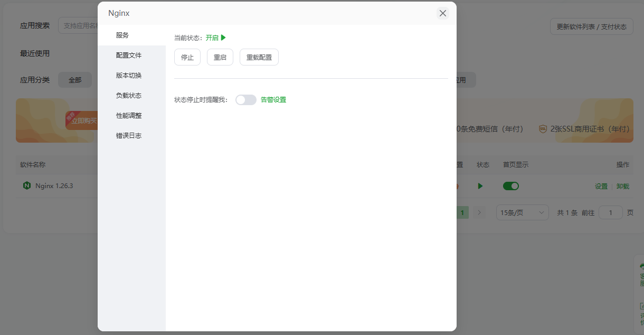Click the green play indicator next to 开启
The height and width of the screenshot is (335, 644).
223,37
